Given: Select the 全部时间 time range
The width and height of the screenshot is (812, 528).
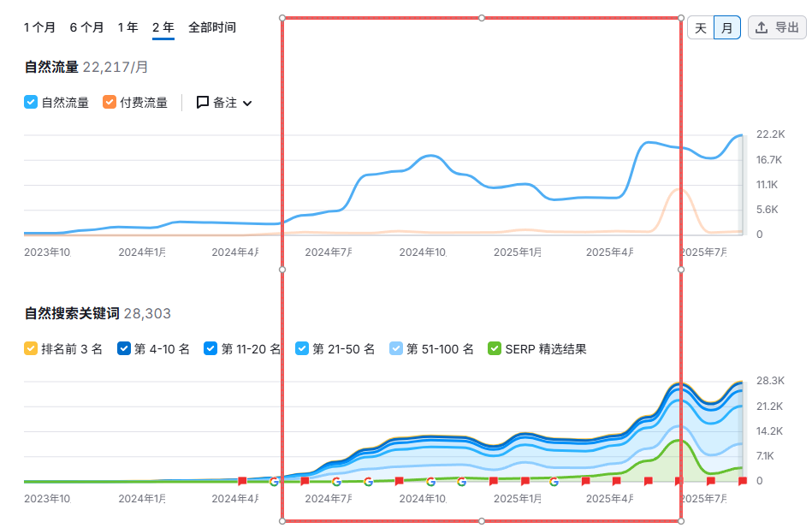Looking at the screenshot, I should tap(212, 27).
